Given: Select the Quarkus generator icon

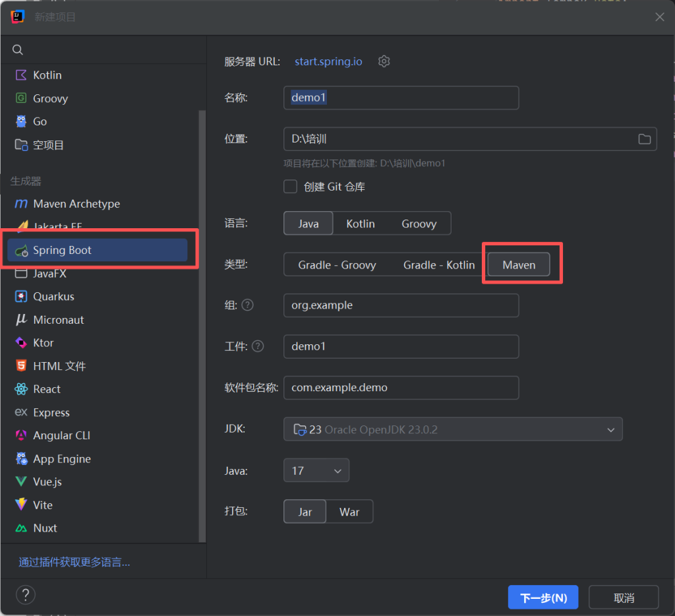Looking at the screenshot, I should click(21, 297).
